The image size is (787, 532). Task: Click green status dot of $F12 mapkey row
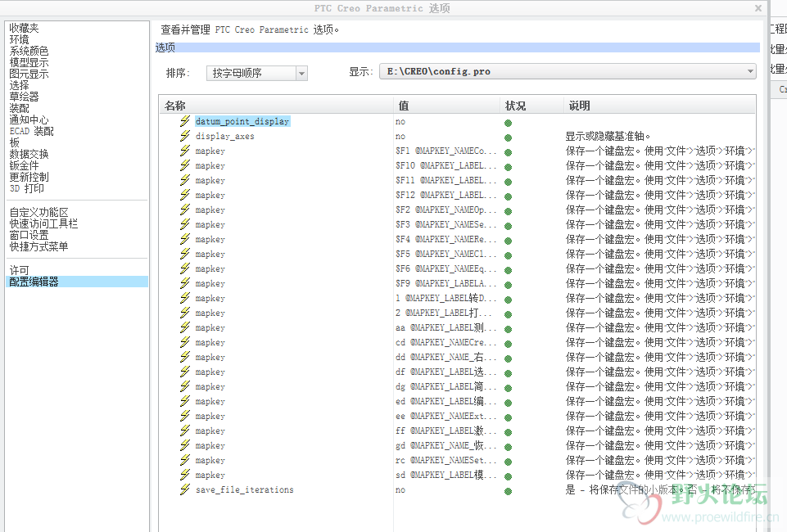pyautogui.click(x=508, y=196)
